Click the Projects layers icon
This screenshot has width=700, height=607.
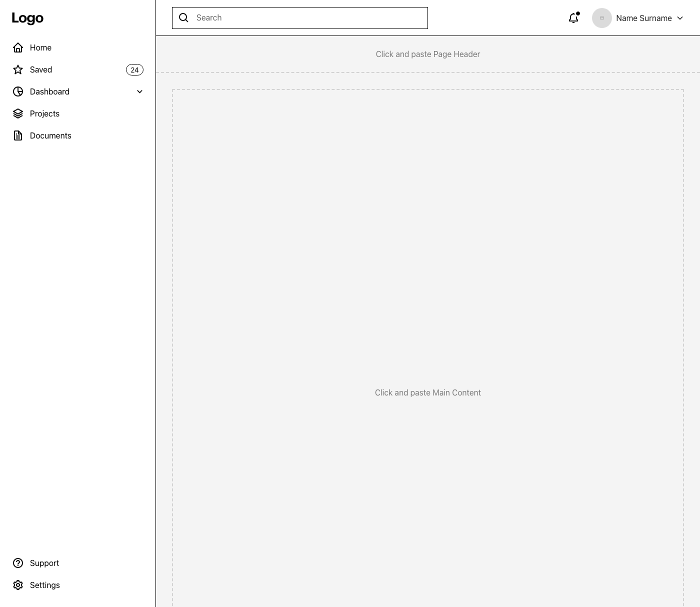pyautogui.click(x=18, y=113)
